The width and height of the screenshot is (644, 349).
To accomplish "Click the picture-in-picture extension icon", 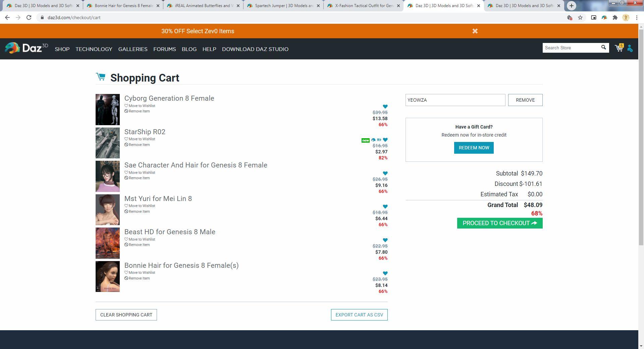I will click(x=593, y=17).
